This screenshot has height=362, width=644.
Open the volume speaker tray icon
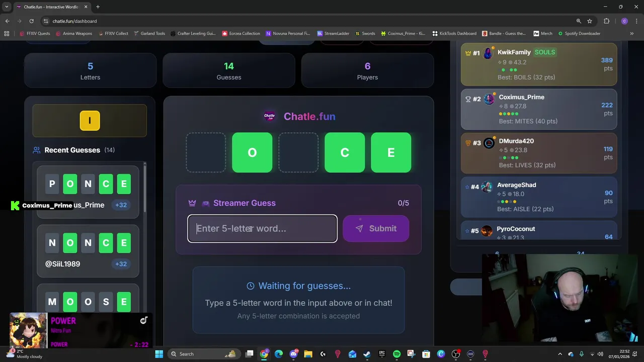point(600,354)
